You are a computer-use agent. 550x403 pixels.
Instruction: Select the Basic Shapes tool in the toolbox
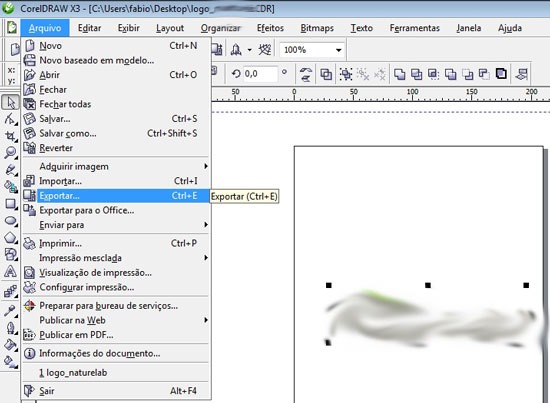11,254
